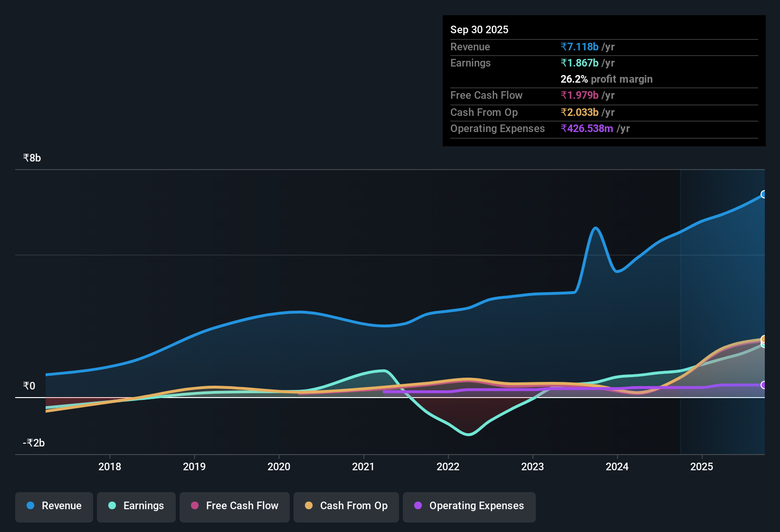This screenshot has width=780, height=532.
Task: Click the orange Cash From Op dot icon
Action: pos(309,506)
